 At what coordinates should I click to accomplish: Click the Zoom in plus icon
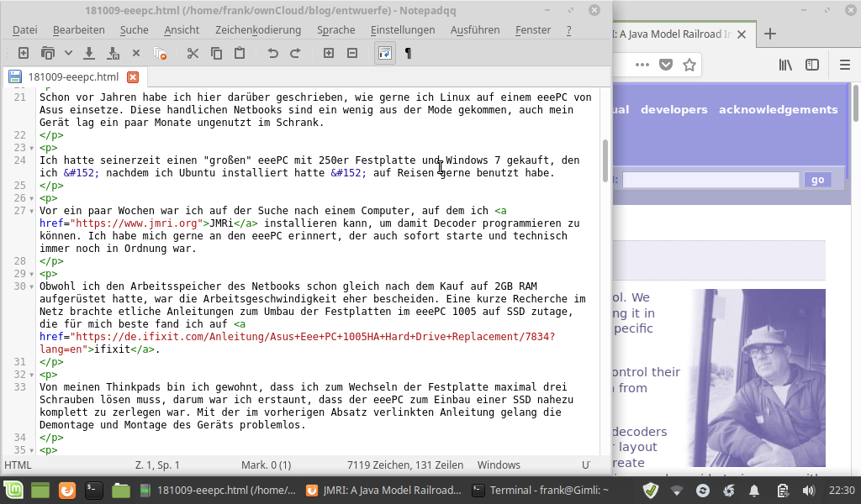point(329,53)
